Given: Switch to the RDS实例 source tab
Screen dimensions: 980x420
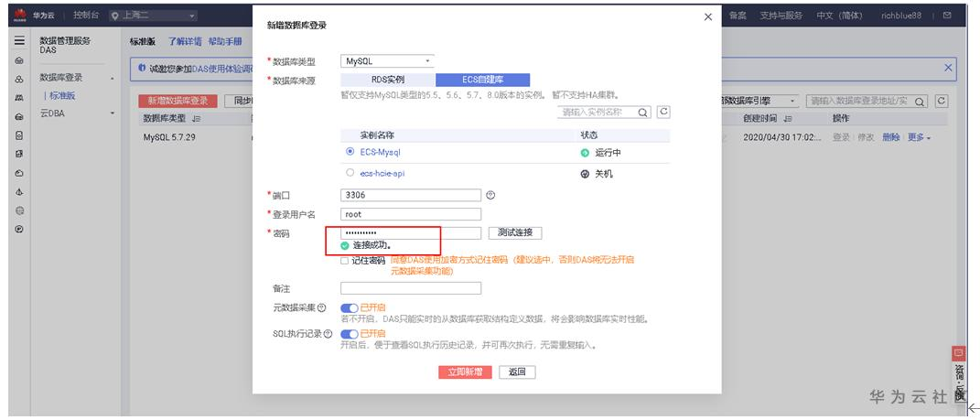Looking at the screenshot, I should [387, 80].
